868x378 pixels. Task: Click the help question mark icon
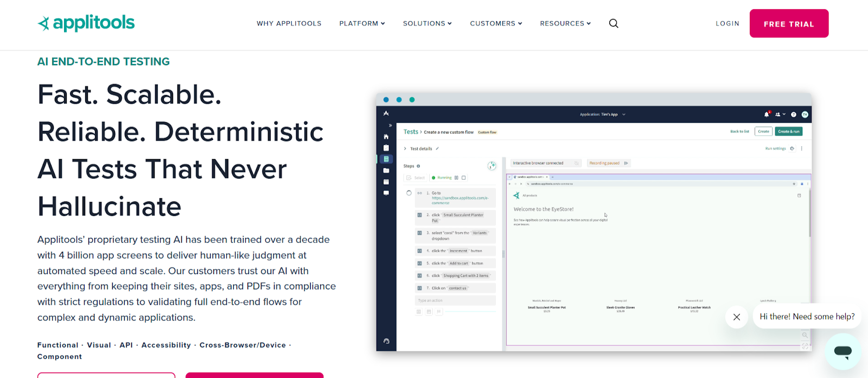(x=794, y=115)
